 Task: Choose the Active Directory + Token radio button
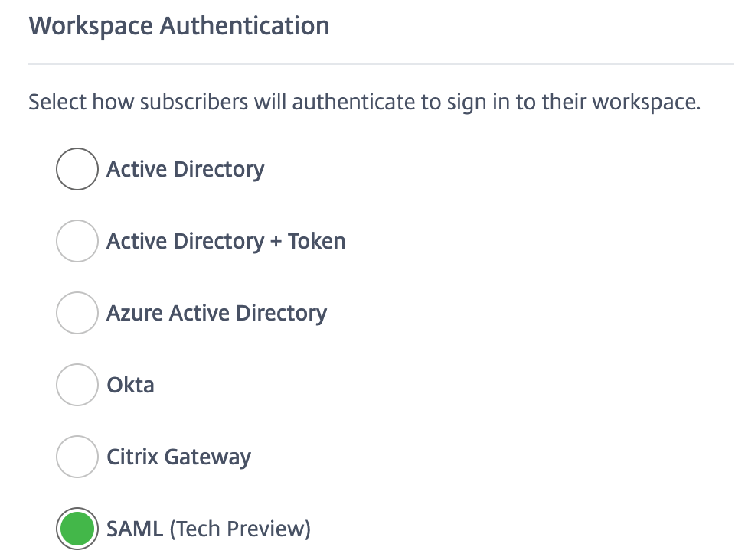pos(77,241)
